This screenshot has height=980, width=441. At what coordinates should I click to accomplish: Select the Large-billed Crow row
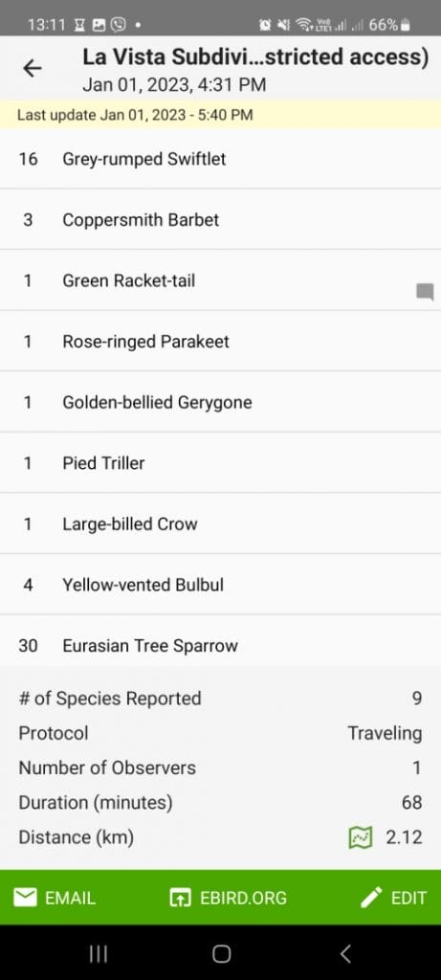[x=220, y=523]
